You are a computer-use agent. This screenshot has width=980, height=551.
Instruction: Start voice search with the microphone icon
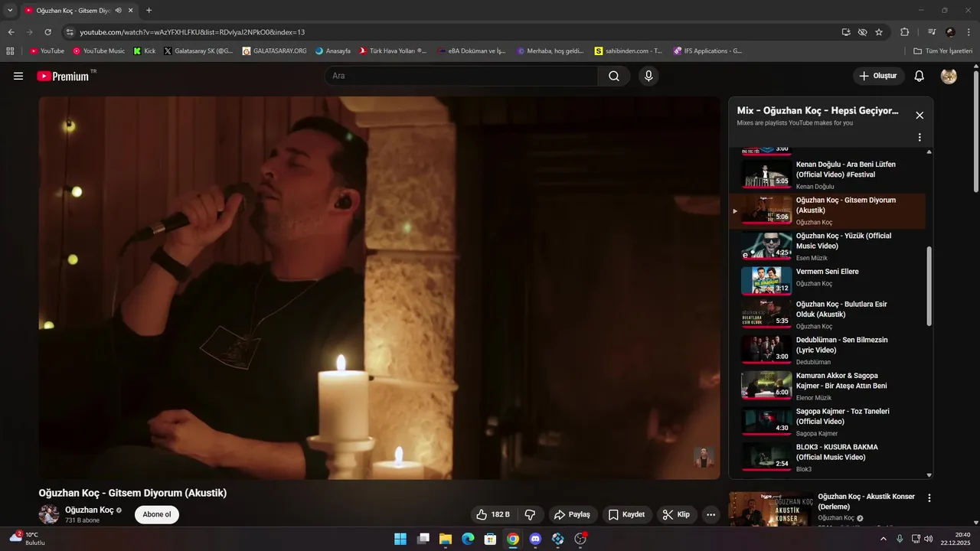648,76
